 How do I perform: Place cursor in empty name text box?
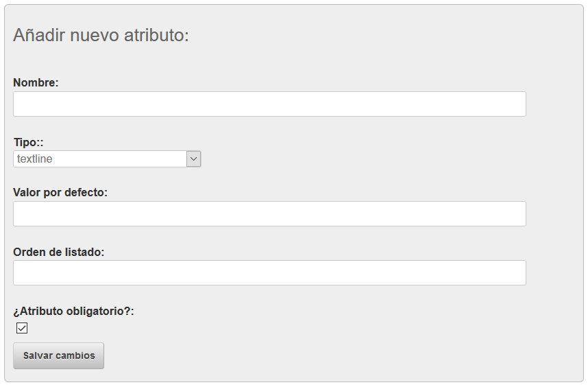(x=269, y=104)
